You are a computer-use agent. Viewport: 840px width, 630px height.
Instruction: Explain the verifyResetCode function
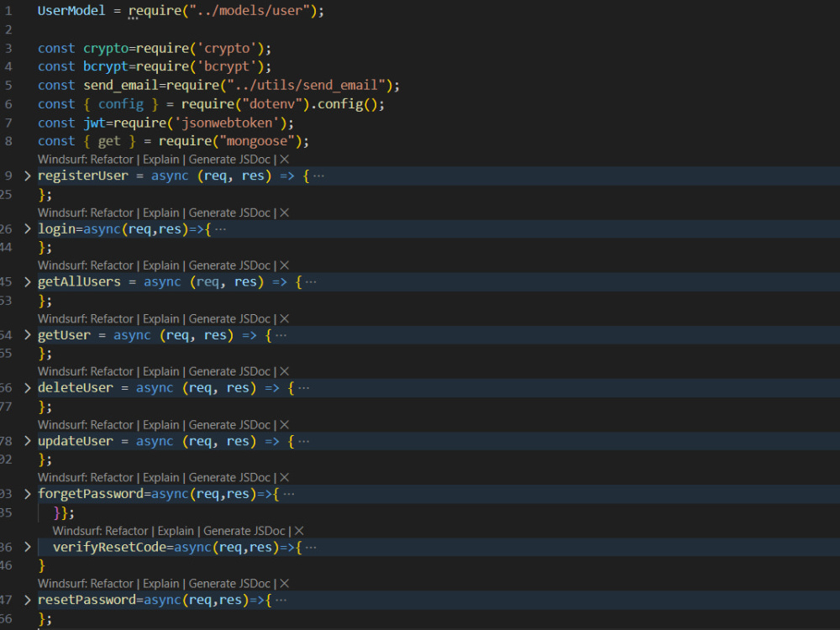176,531
